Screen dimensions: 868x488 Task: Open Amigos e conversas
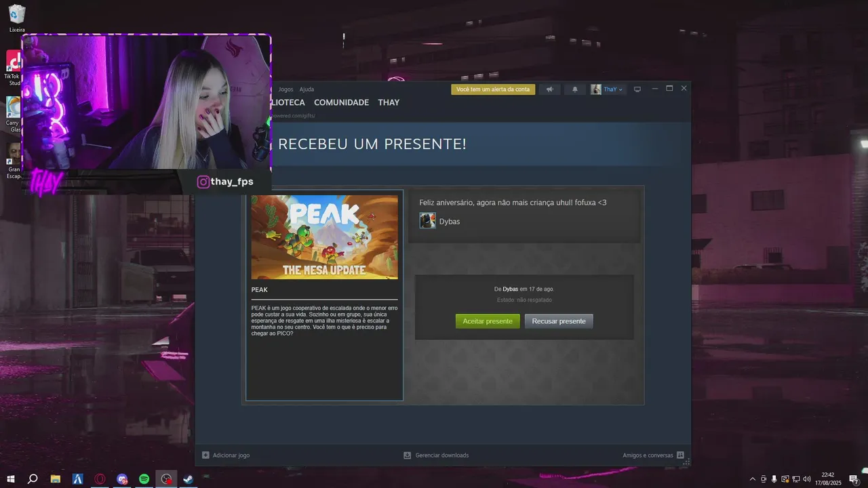click(x=648, y=455)
